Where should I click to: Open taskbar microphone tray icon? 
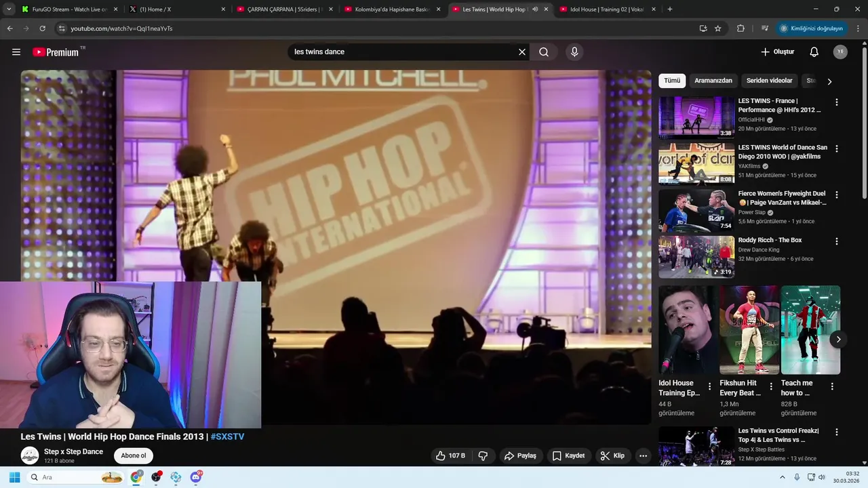coord(797,477)
